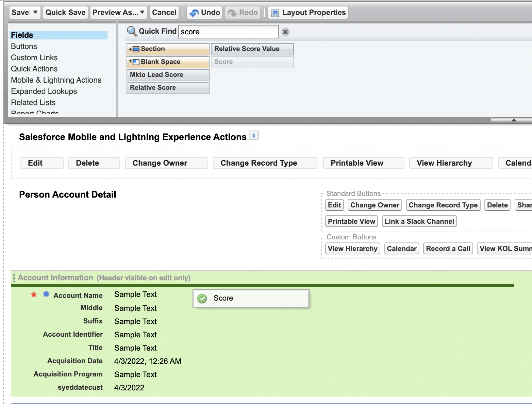Select Related Lists in the category list
Screen dimensions: 532x404
33,103
